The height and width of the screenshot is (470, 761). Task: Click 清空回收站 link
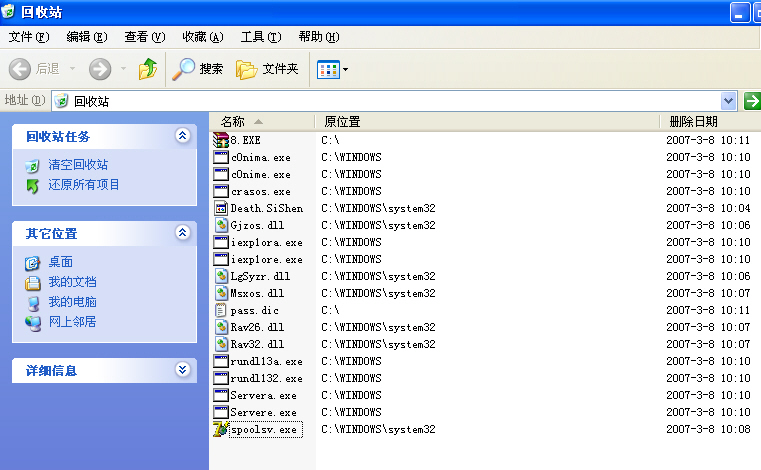78,165
